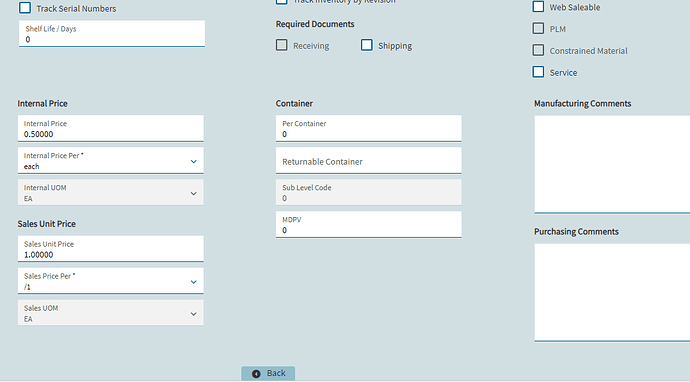Check the Receiving document checkbox
Viewport: 690px width, 382px height.
click(282, 45)
